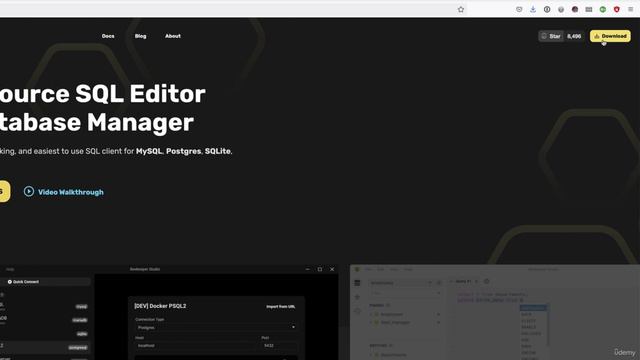Viewport: 640px width, 360px height.
Task: Open the browser hamburger menu
Action: (631, 9)
